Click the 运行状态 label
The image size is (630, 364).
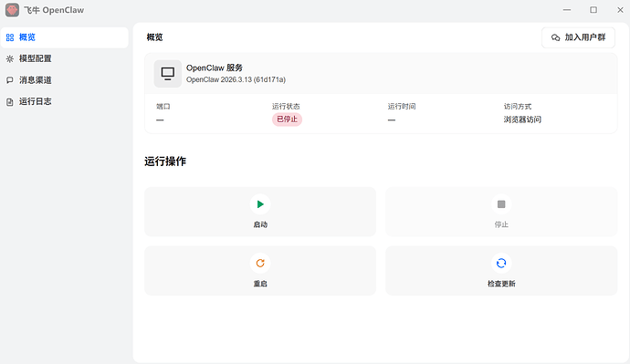pyautogui.click(x=286, y=107)
